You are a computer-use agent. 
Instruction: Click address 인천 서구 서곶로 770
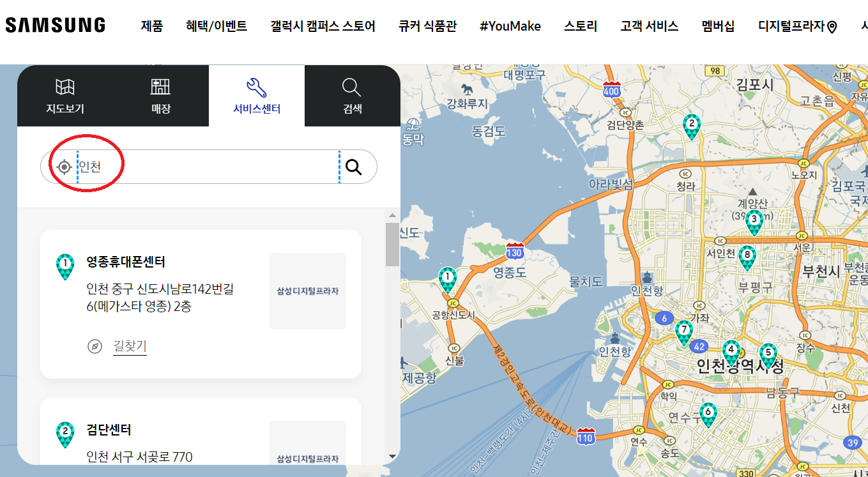(139, 457)
